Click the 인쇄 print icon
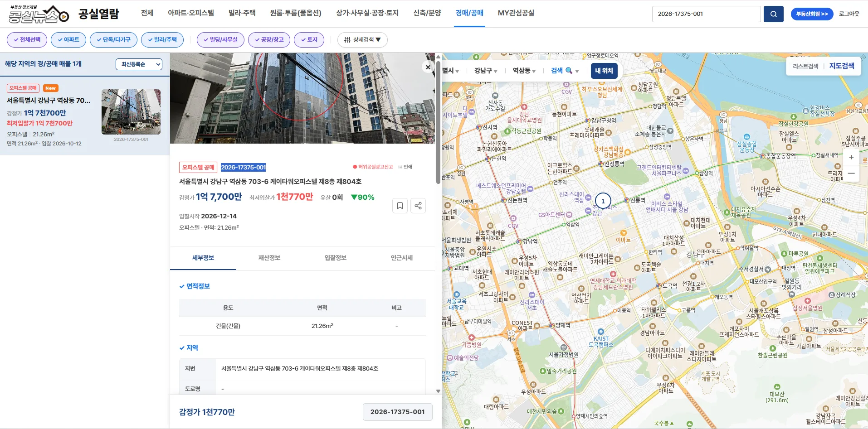 405,167
